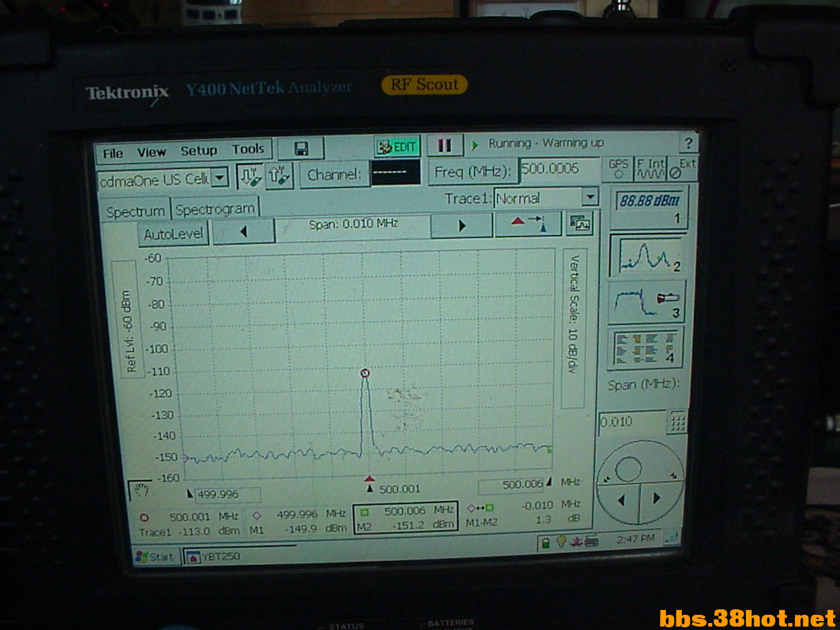Click the light bulb tray icon

pos(561,542)
